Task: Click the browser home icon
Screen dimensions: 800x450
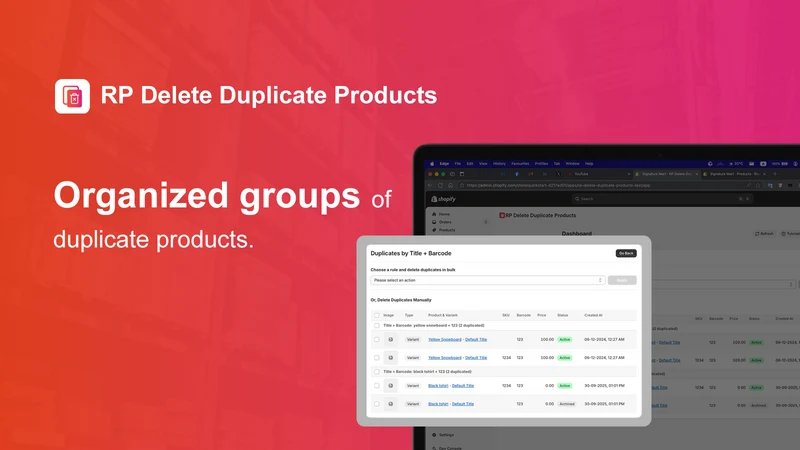Action: 450,185
